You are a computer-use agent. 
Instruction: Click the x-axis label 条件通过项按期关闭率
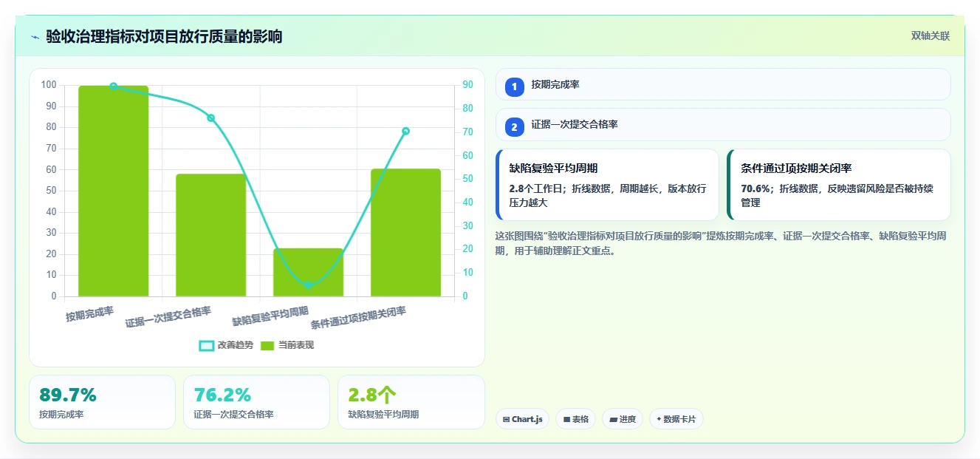(x=358, y=318)
